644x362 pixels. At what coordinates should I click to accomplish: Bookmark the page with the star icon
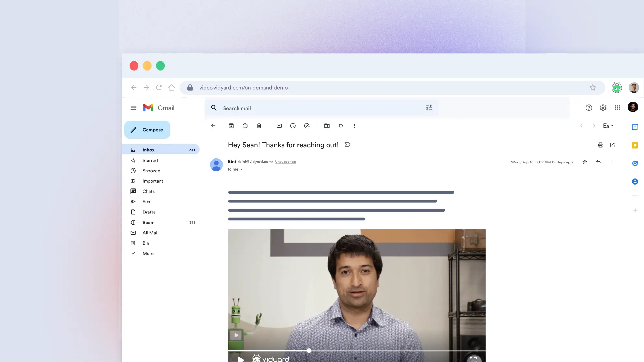click(593, 88)
